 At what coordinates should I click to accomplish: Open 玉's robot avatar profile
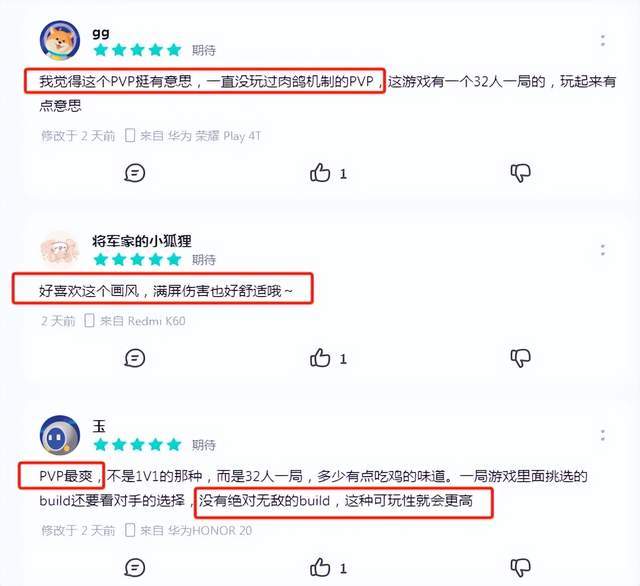(60, 435)
